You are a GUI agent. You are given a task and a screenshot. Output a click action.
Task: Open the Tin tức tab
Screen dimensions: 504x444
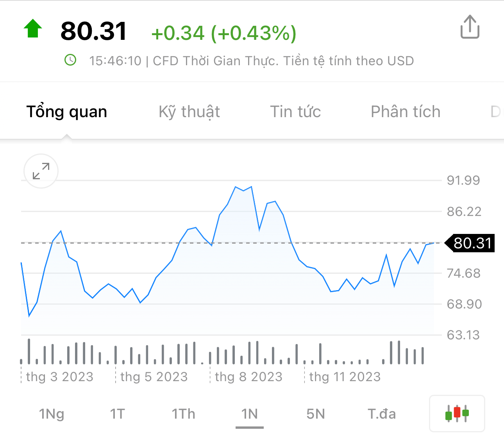coord(295,112)
